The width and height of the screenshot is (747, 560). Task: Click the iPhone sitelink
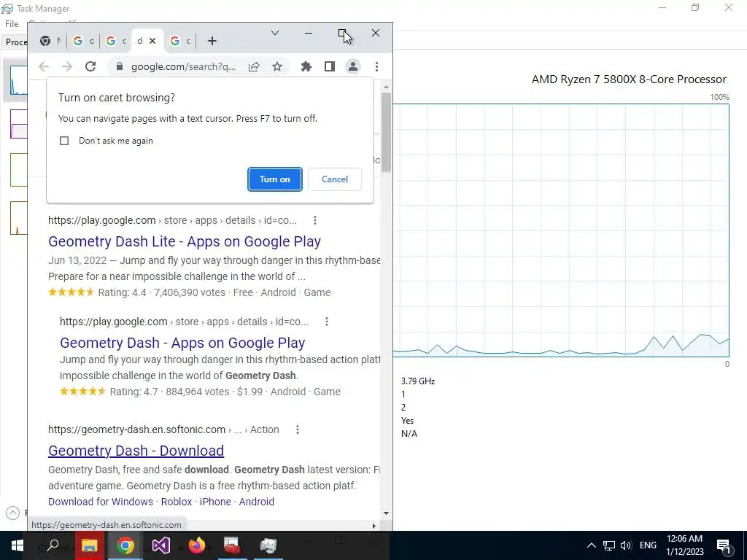[215, 502]
